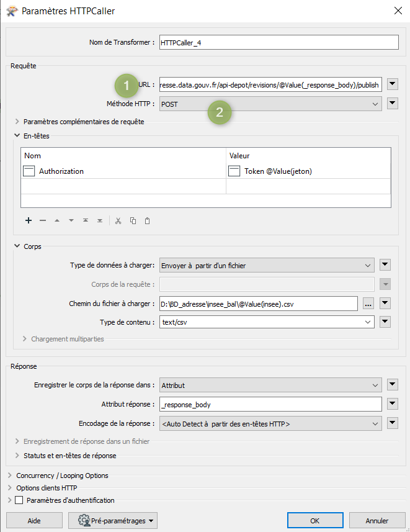The image size is (410, 532).
Task: Enable the Paramètres d'authentification checkbox
Action: (x=19, y=500)
